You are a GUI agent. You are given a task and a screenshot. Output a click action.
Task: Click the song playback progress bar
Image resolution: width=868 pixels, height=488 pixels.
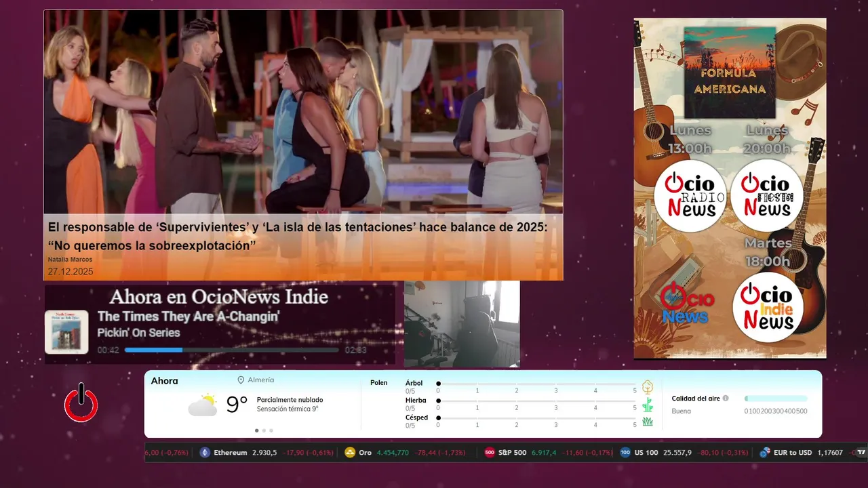tap(231, 350)
